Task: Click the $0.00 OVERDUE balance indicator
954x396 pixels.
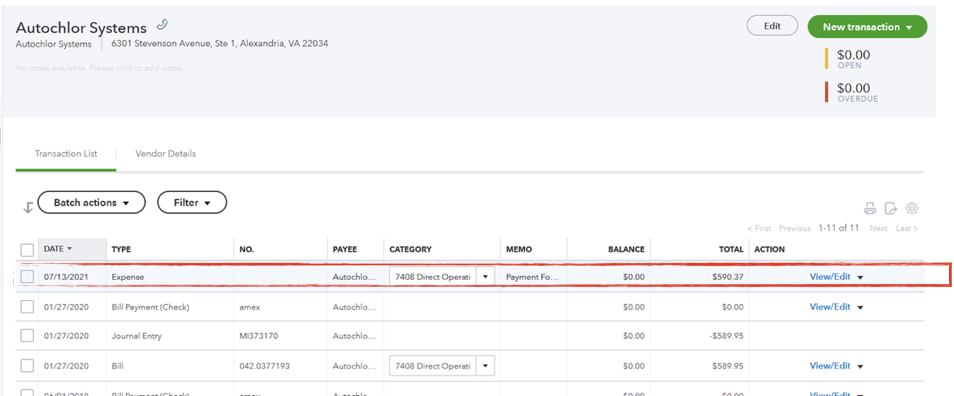Action: [x=858, y=92]
